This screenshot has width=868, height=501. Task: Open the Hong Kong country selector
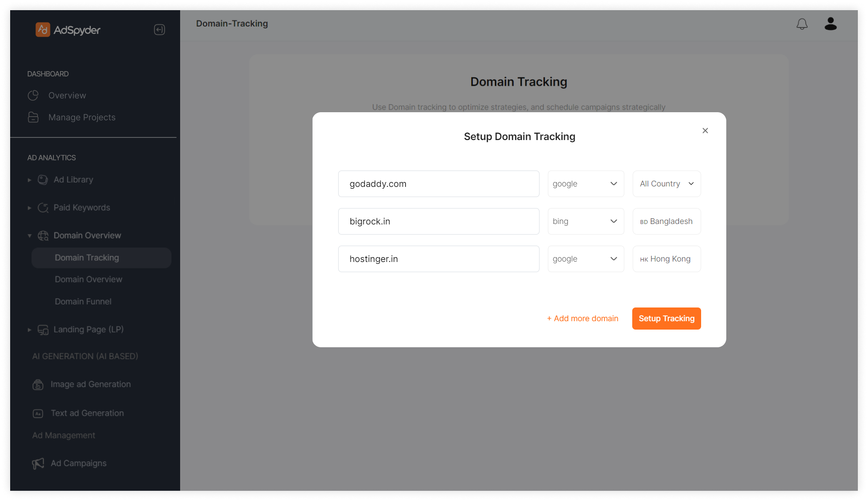click(666, 259)
